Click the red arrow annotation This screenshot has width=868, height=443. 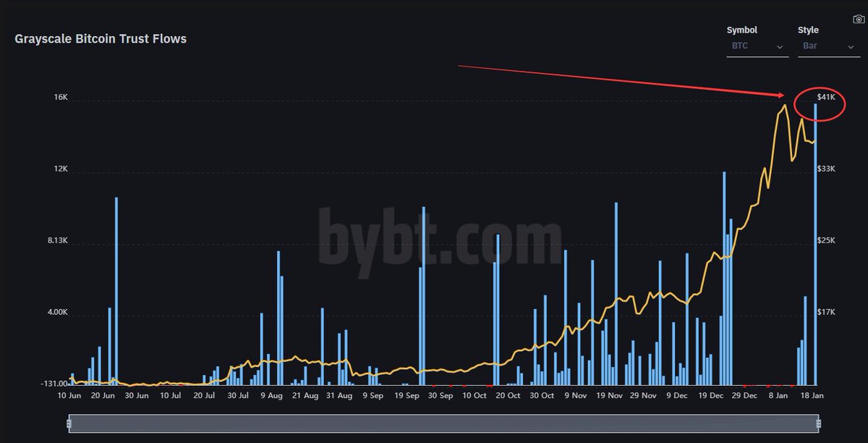[629, 80]
